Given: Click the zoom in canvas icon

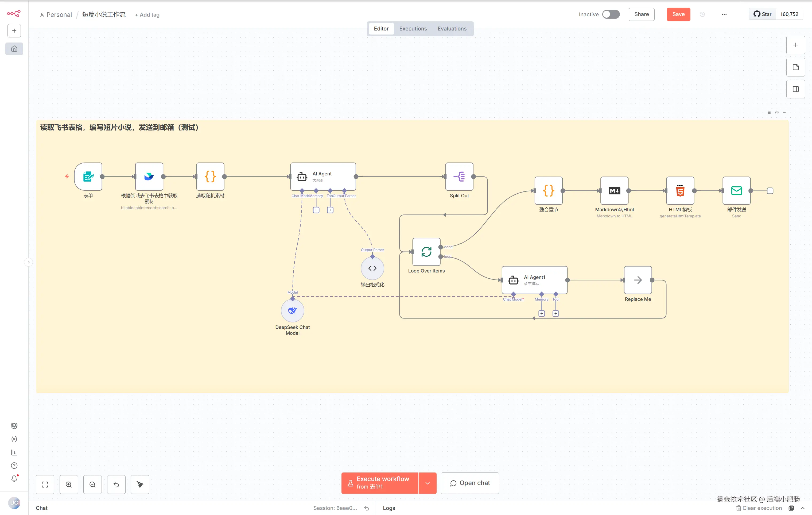Looking at the screenshot, I should point(69,484).
